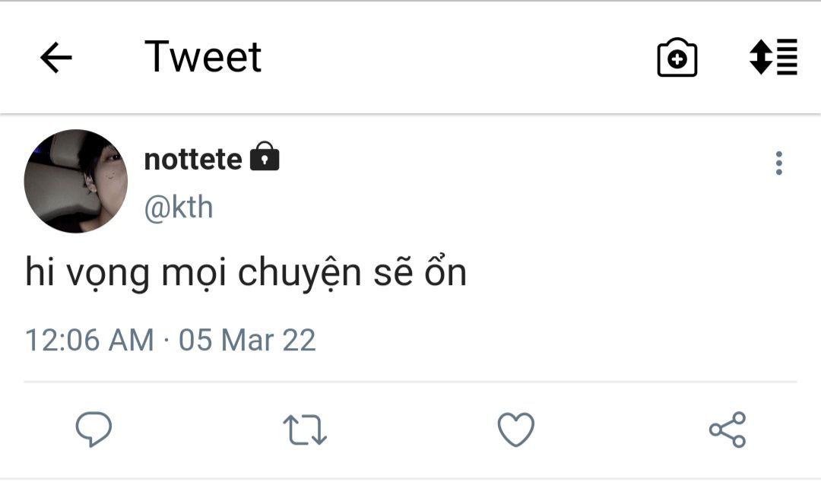The height and width of the screenshot is (504, 821).
Task: Tap the scroll-sort arrows icon
Action: click(773, 58)
